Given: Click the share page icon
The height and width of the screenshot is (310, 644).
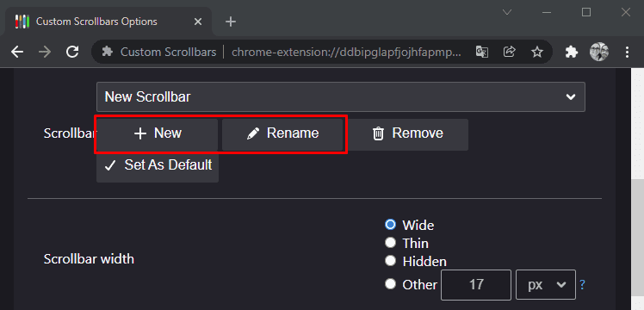Looking at the screenshot, I should pyautogui.click(x=510, y=53).
